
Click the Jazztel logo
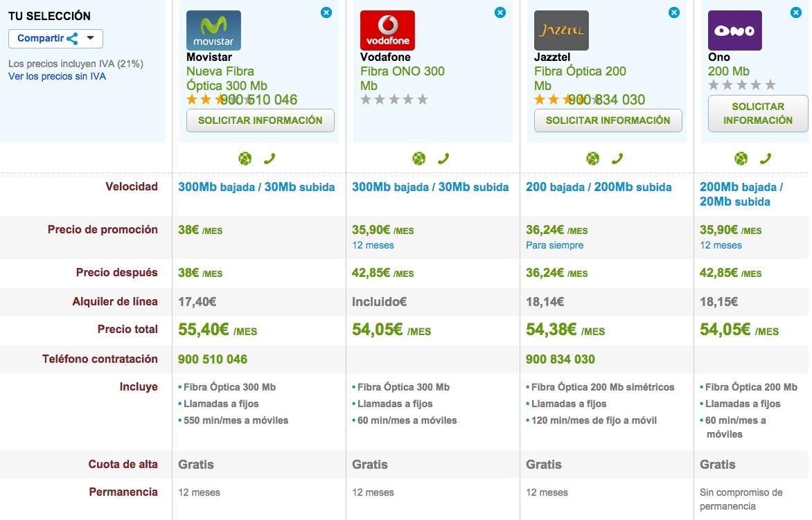[x=561, y=30]
